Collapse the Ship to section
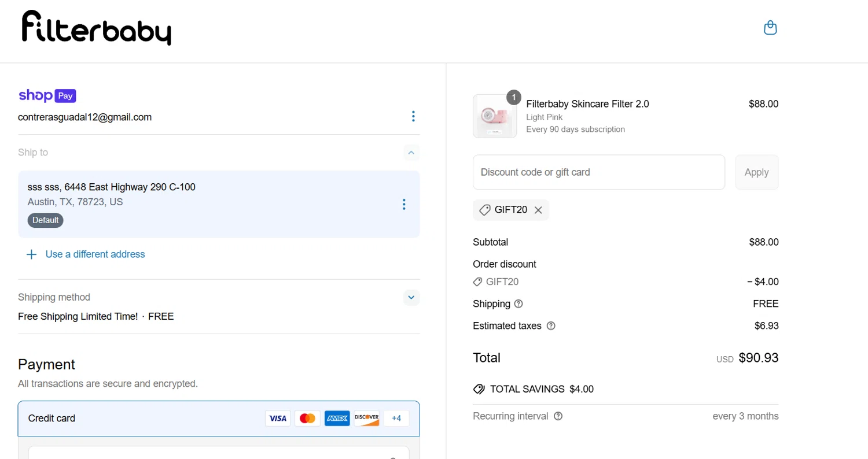The width and height of the screenshot is (868, 459). click(411, 153)
